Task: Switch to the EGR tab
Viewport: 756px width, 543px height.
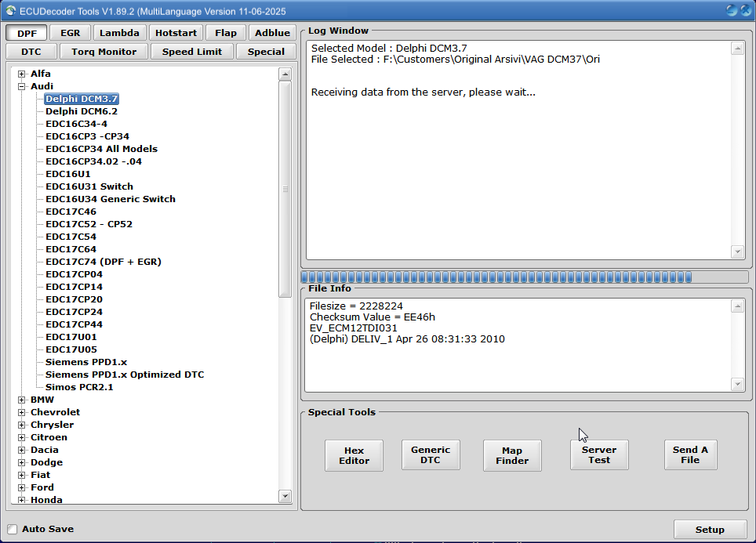Action: pos(71,32)
